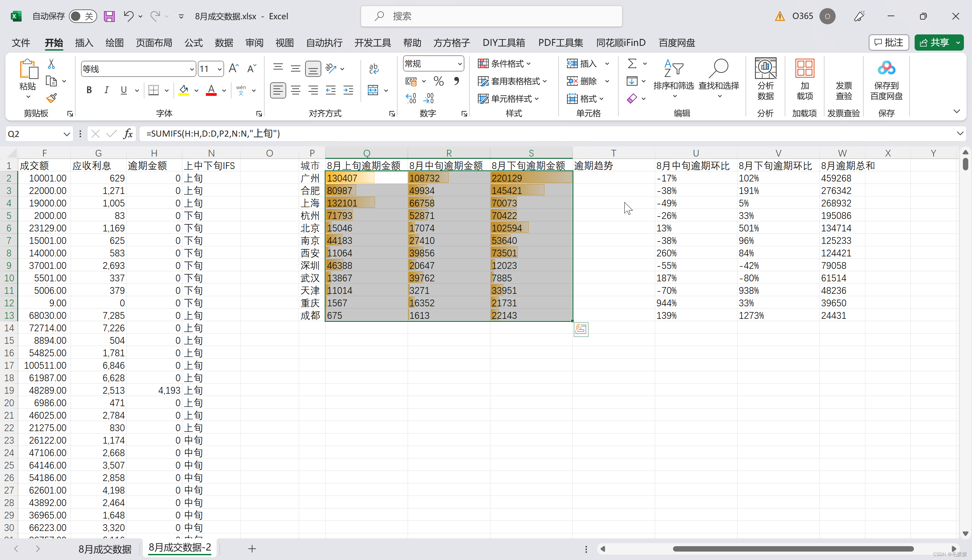Switch to the 插入 tab
The image size is (972, 560).
[x=84, y=43]
